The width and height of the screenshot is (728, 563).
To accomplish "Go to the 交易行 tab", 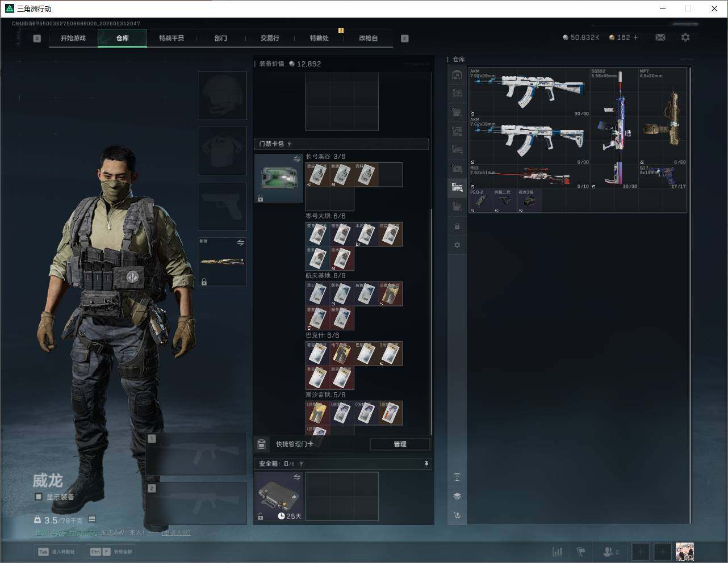I will tap(270, 38).
